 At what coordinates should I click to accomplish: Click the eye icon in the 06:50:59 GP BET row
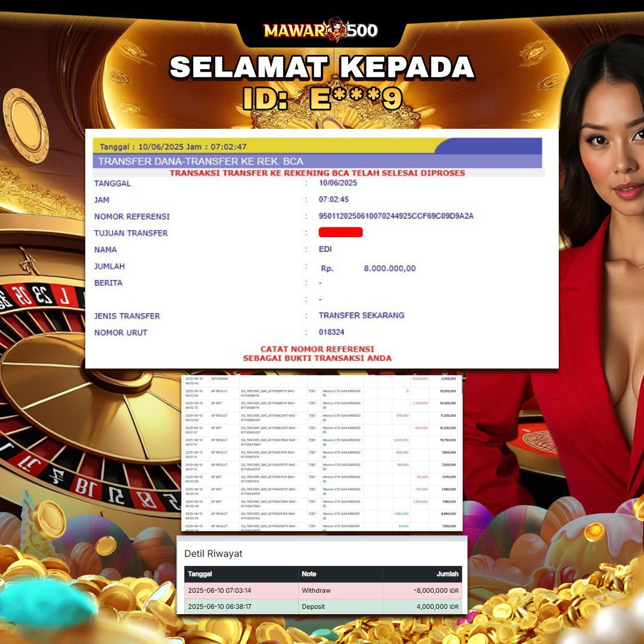point(324,481)
